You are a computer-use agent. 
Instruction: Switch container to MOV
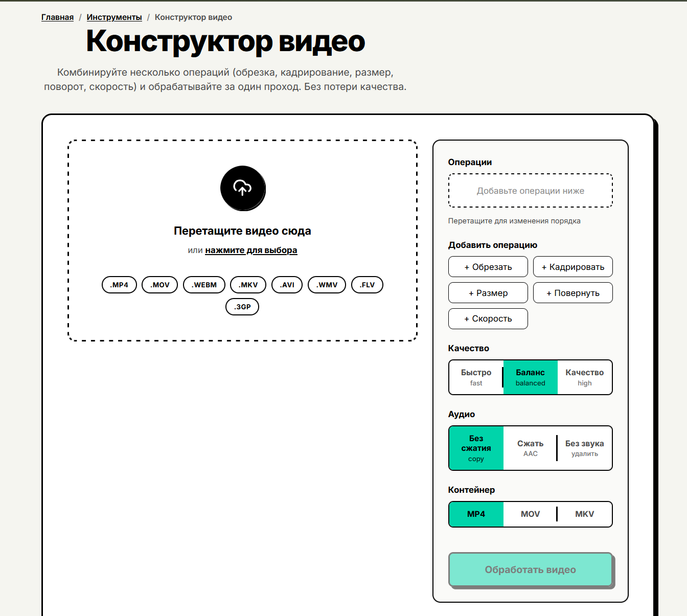coord(530,514)
